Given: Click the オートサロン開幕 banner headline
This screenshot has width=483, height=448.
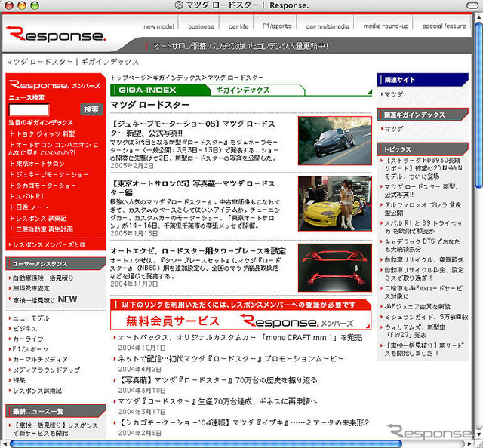Looking at the screenshot, I should click(240, 46).
